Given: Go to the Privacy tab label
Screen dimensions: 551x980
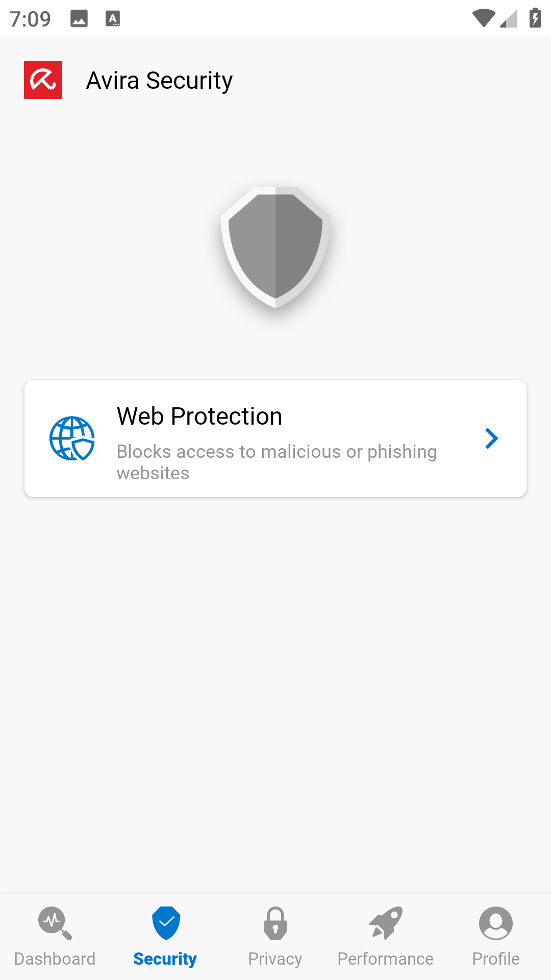Looking at the screenshot, I should (x=275, y=959).
